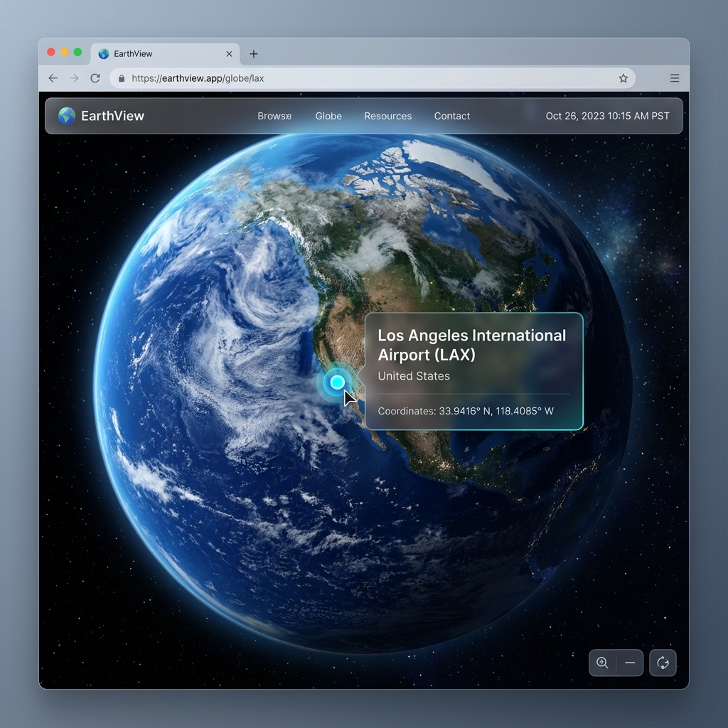Image resolution: width=728 pixels, height=728 pixels.
Task: Click the glowing LAX location marker
Action: (337, 382)
